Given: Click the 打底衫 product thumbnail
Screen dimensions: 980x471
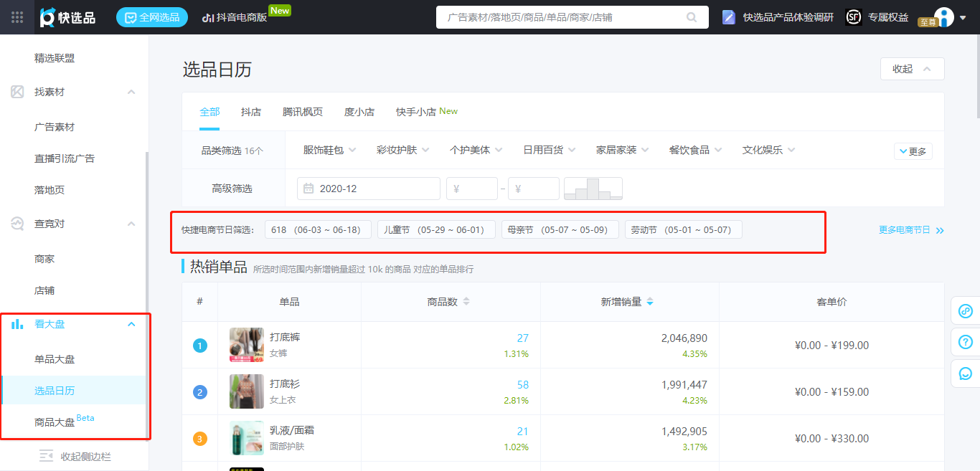Looking at the screenshot, I should click(247, 391).
